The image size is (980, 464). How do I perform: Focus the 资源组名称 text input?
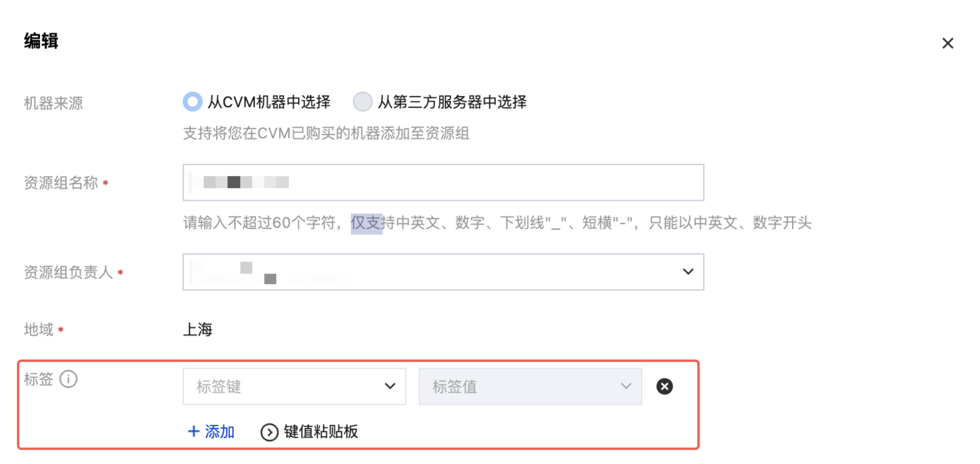443,182
